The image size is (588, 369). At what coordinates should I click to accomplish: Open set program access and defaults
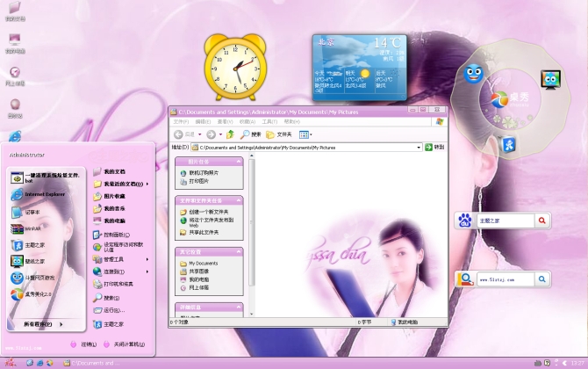(x=118, y=247)
